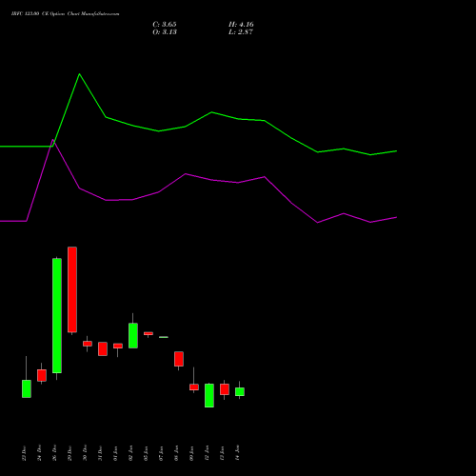Click the small red candle for 30 Dec

pos(88,344)
